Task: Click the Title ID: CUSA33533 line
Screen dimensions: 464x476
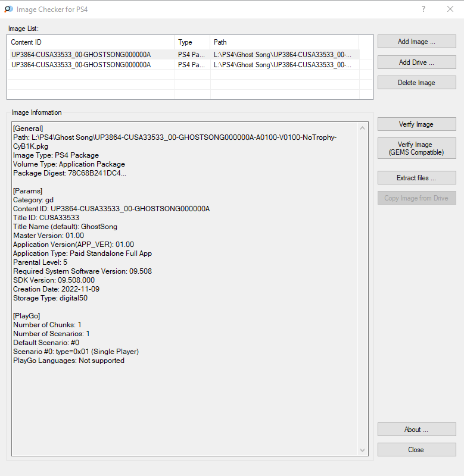Action: point(46,218)
